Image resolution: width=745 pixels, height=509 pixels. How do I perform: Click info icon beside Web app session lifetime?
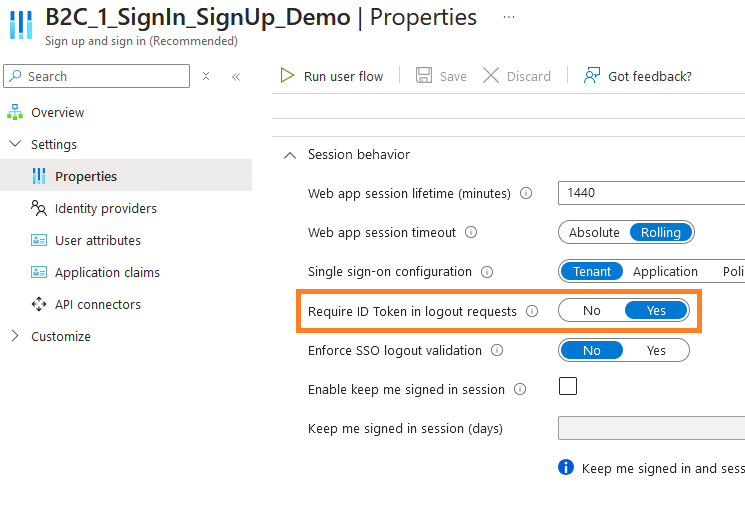tap(526, 193)
